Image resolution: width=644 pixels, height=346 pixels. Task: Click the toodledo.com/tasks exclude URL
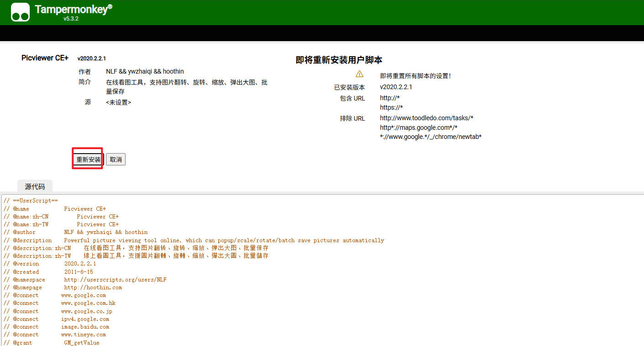427,118
